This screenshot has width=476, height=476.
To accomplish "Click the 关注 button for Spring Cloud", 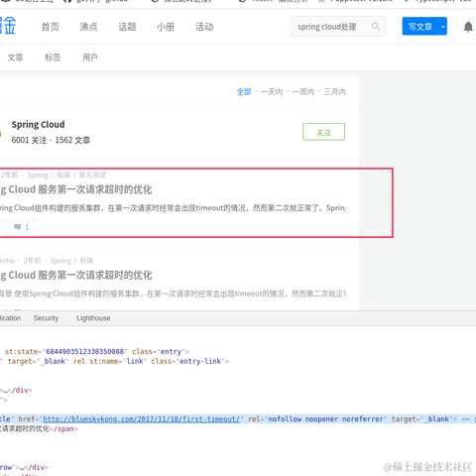I will pyautogui.click(x=323, y=132).
